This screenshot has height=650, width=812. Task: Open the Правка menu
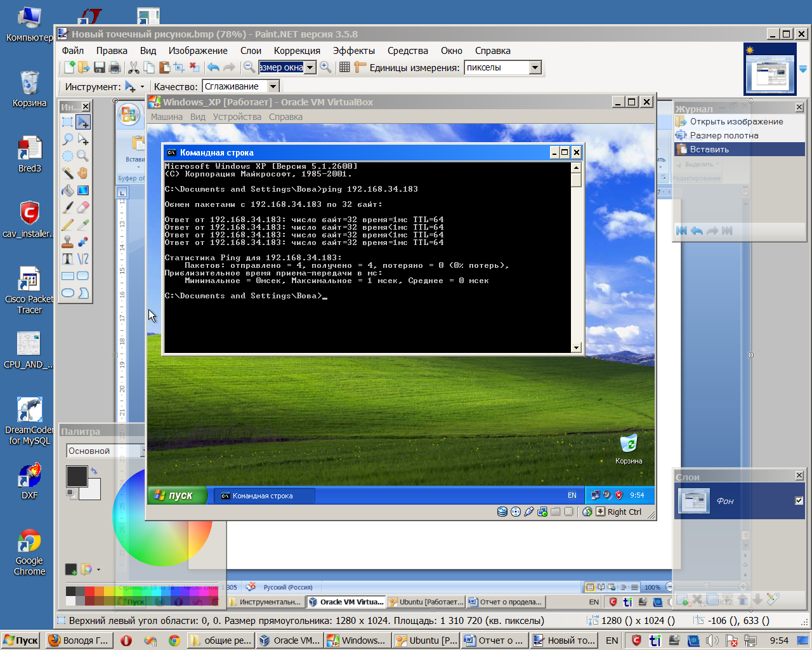[x=112, y=51]
